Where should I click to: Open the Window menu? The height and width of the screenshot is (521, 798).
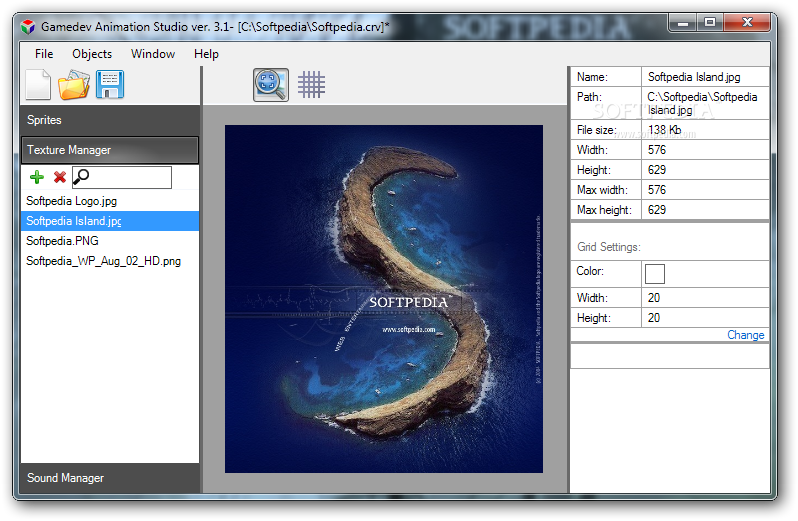pyautogui.click(x=153, y=54)
